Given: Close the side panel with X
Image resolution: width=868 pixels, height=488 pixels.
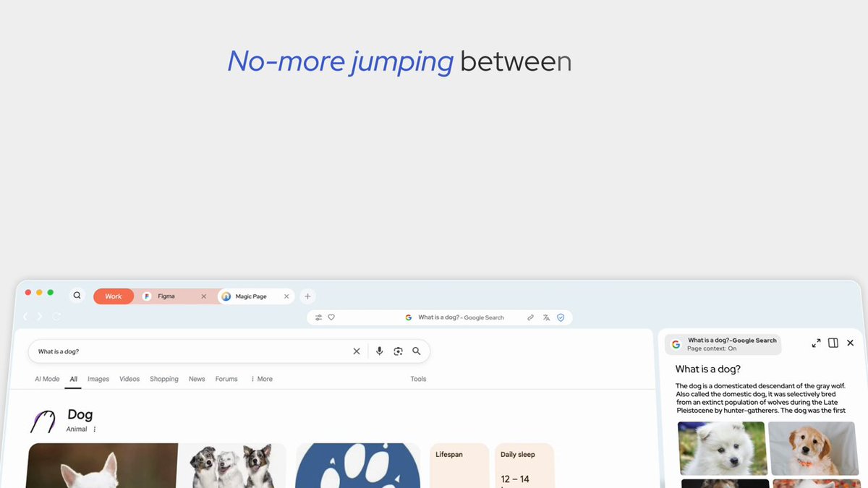Looking at the screenshot, I should tap(851, 343).
